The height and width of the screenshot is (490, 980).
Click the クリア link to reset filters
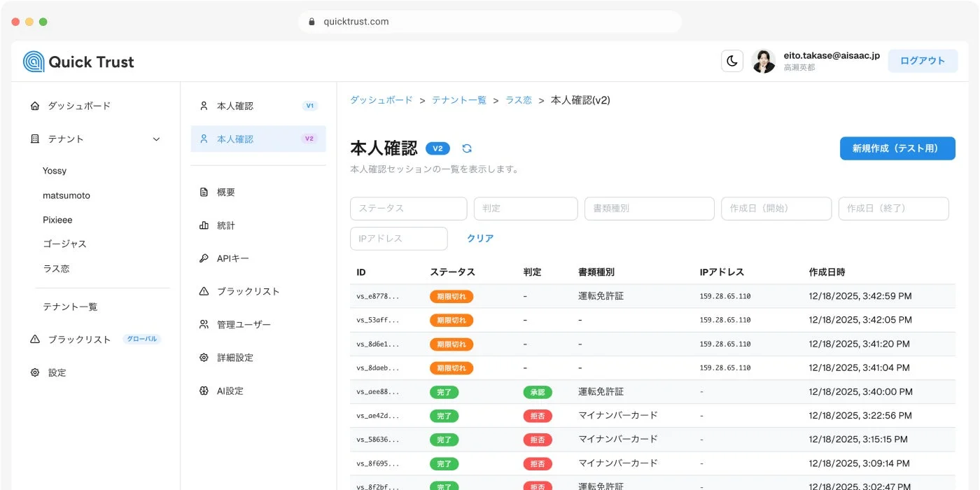pyautogui.click(x=479, y=238)
